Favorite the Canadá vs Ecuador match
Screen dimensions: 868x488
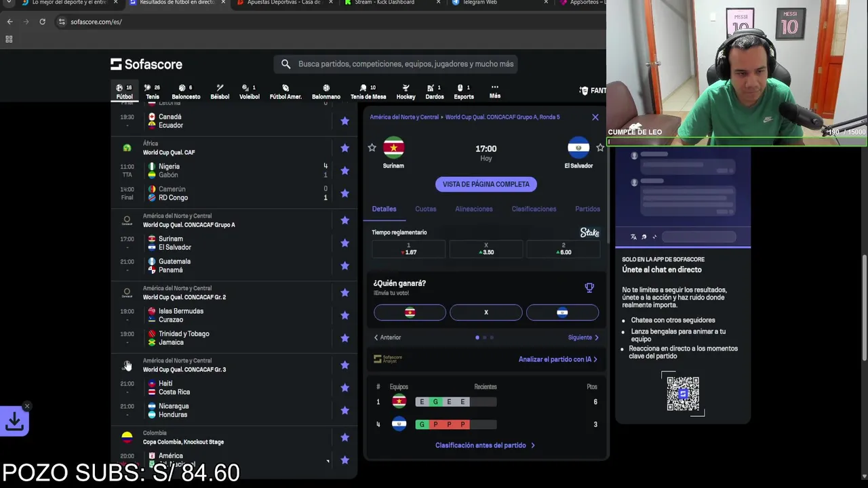coord(344,121)
